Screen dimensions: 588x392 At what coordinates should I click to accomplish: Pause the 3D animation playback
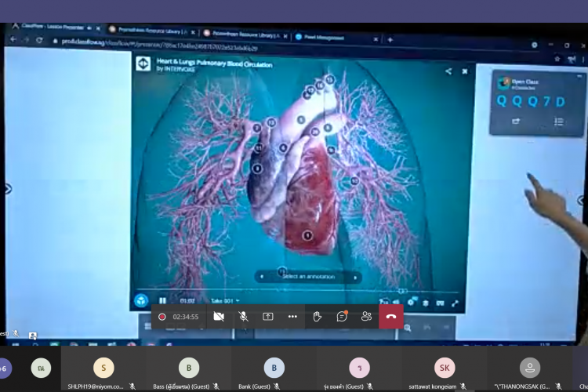tap(163, 299)
